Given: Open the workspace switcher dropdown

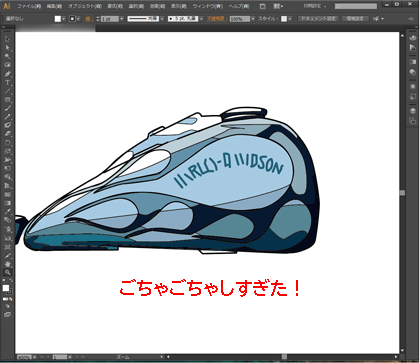Looking at the screenshot, I should pos(315,6).
